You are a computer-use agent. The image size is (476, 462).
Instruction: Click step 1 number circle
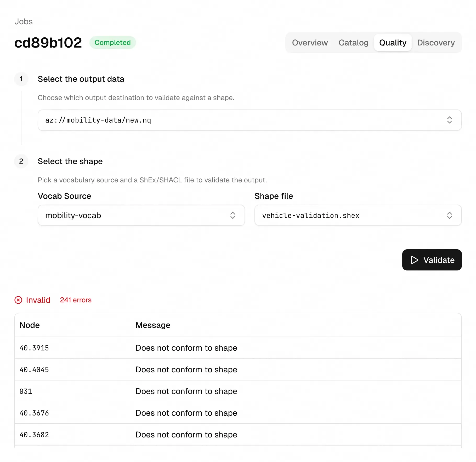pyautogui.click(x=21, y=79)
